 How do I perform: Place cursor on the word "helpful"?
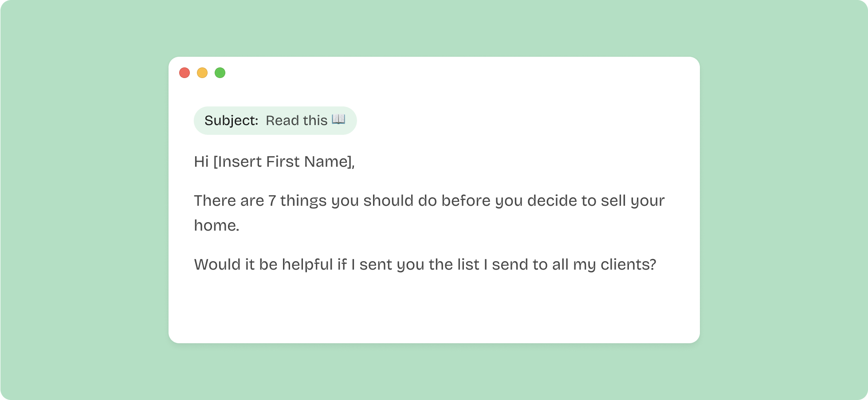[307, 265]
